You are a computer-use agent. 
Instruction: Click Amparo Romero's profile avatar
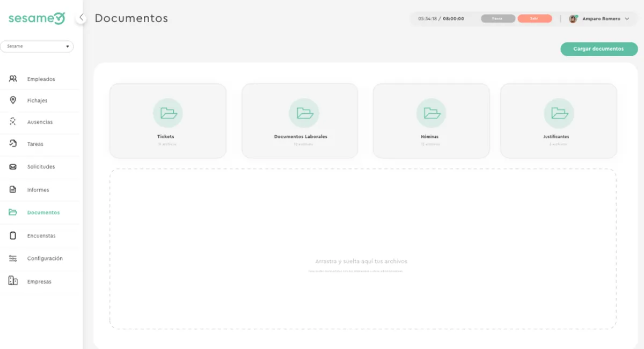(573, 19)
